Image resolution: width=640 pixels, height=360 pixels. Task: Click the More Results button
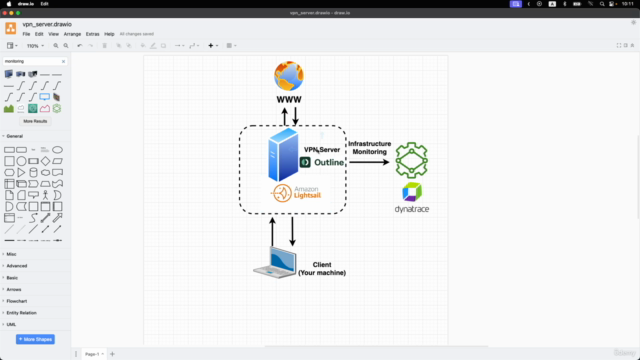pos(35,121)
